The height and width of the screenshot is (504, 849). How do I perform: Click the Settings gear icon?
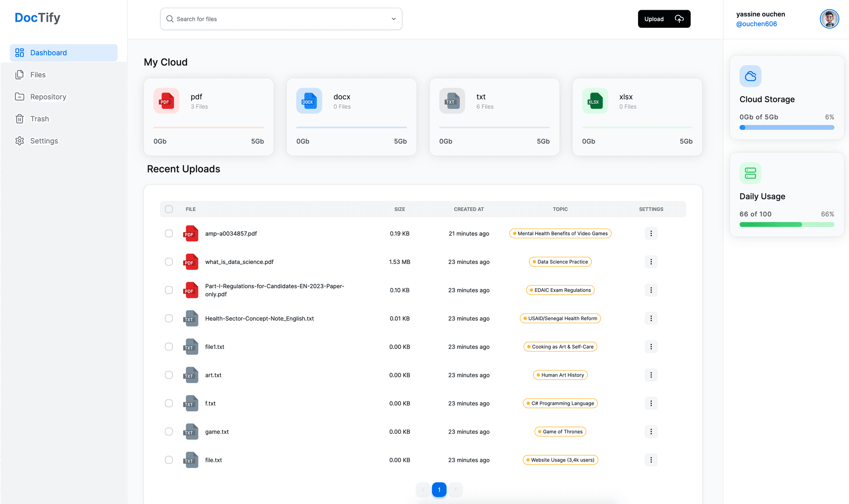19,141
